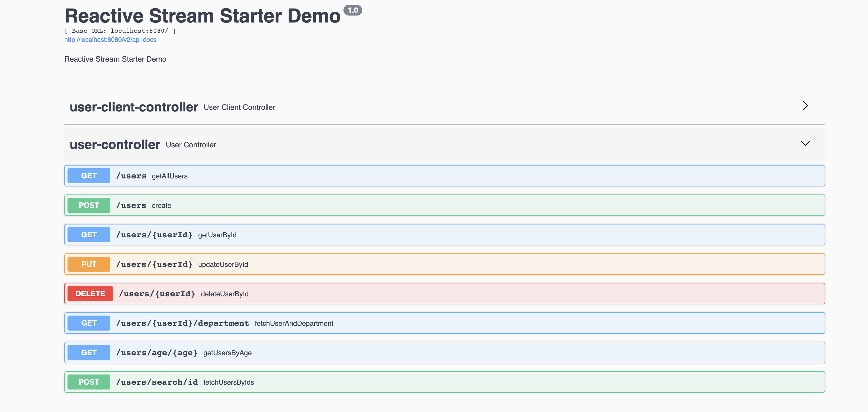The image size is (868, 412).
Task: Click the PUT badge for updateUserById
Action: click(89, 264)
